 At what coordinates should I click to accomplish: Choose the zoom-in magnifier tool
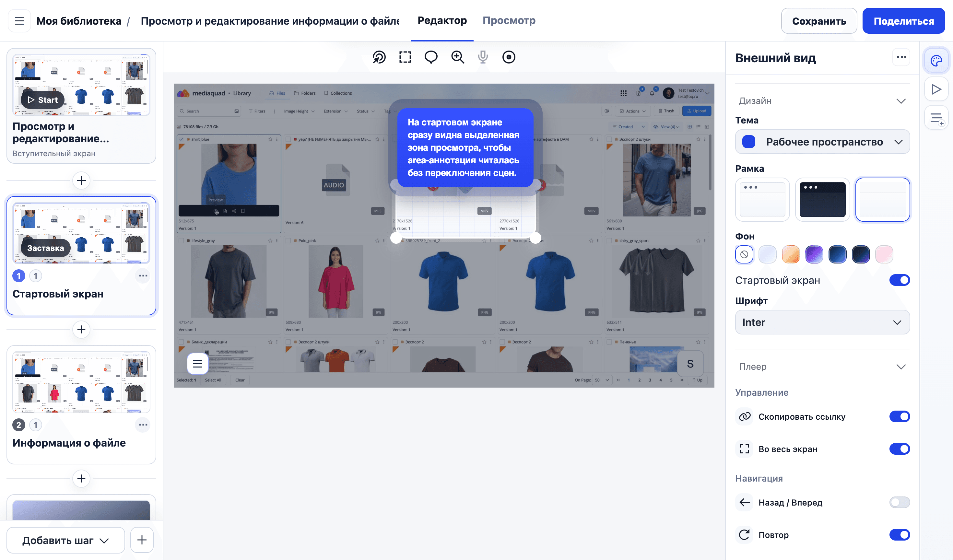click(458, 57)
